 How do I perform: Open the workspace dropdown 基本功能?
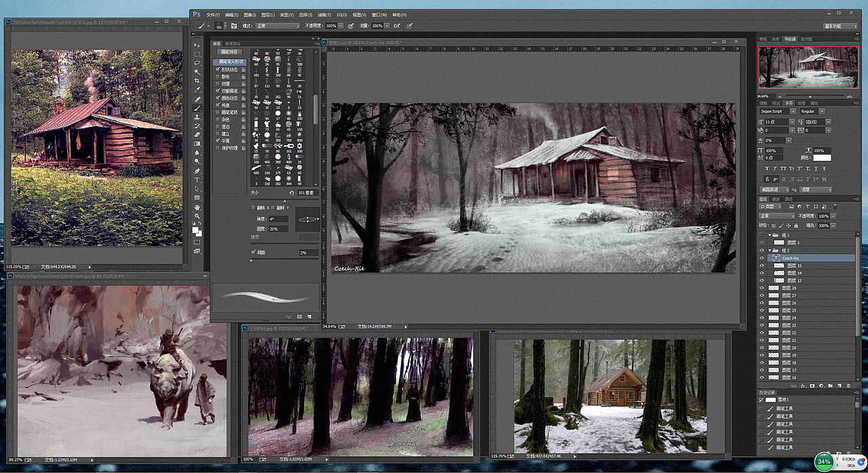click(842, 26)
